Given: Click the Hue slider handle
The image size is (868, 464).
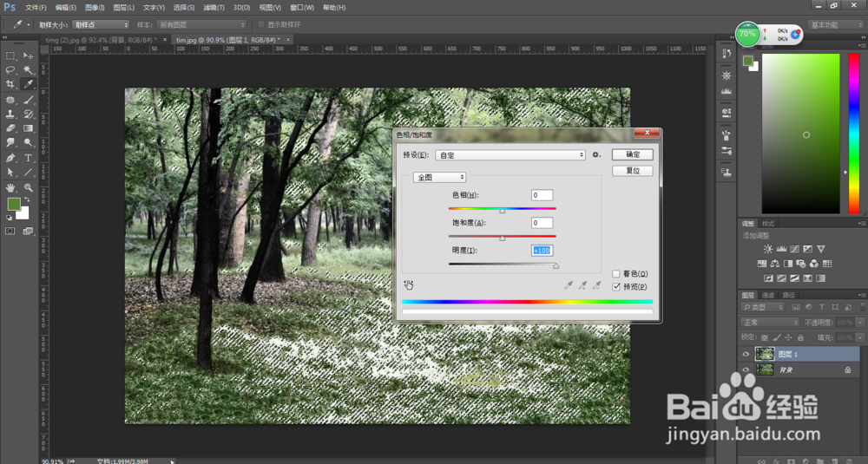Looking at the screenshot, I should click(502, 211).
